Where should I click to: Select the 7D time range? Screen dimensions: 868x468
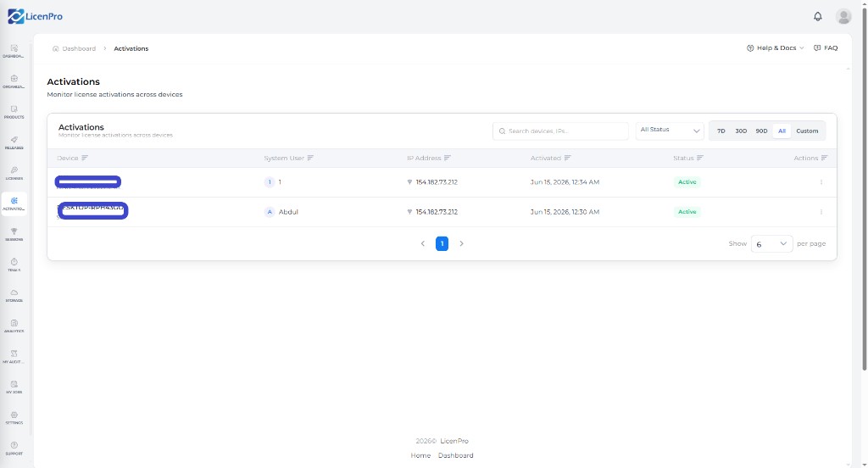click(721, 131)
